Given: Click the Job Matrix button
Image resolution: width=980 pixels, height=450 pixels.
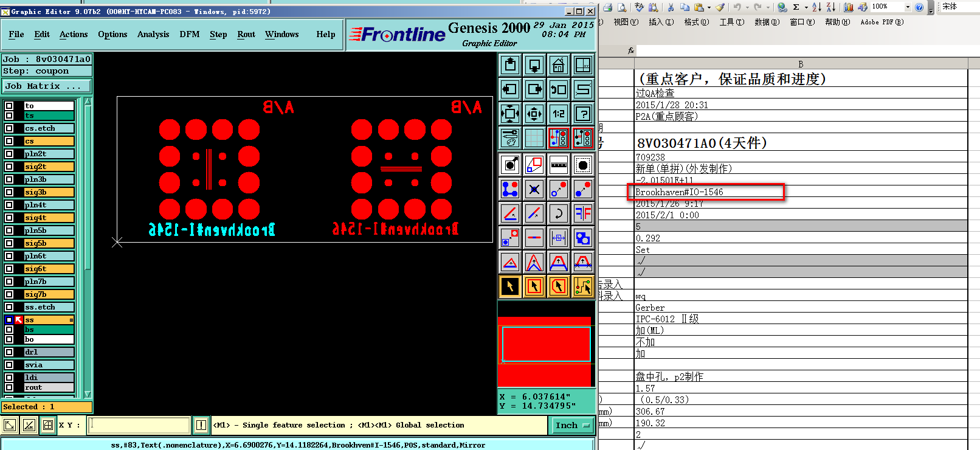Looking at the screenshot, I should [47, 86].
